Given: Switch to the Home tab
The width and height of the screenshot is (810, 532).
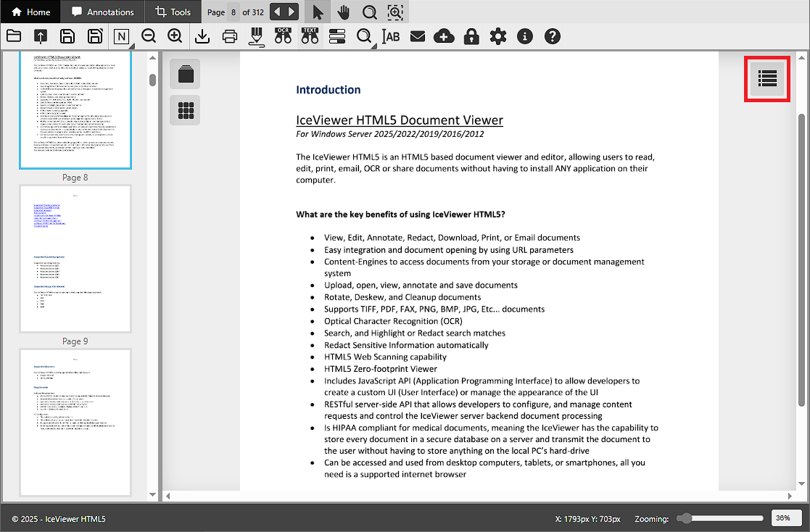Looking at the screenshot, I should click(x=30, y=12).
